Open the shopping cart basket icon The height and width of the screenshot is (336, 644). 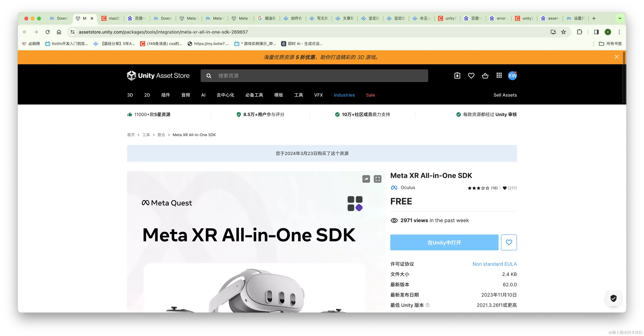pos(485,76)
